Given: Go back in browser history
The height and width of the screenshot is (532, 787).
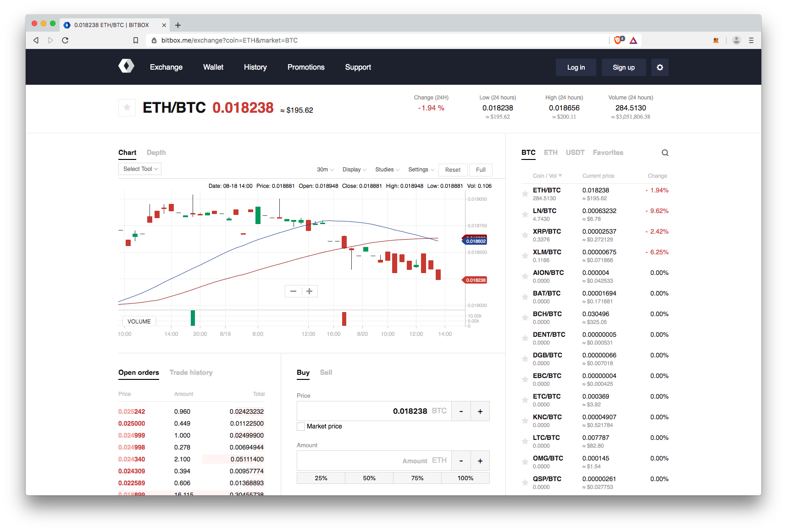Looking at the screenshot, I should (x=36, y=40).
